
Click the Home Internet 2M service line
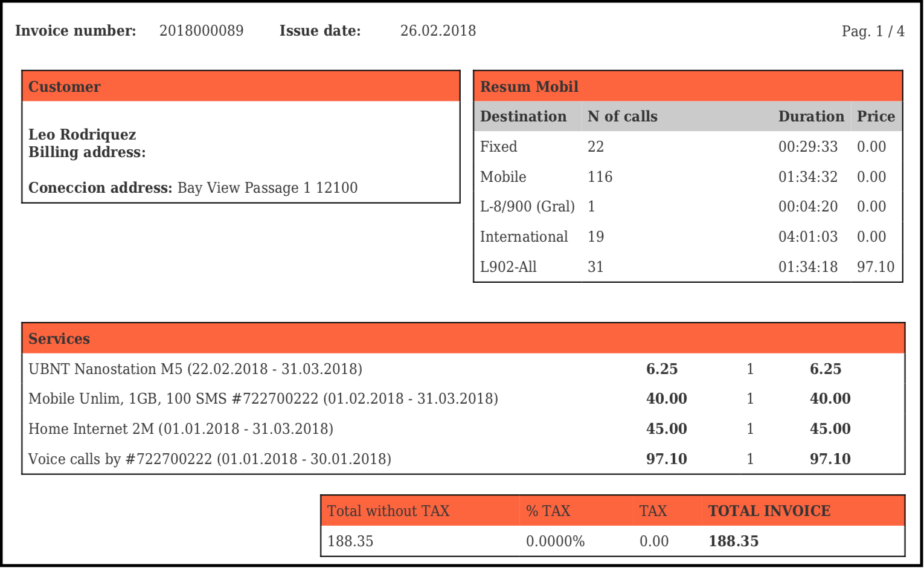(x=181, y=429)
